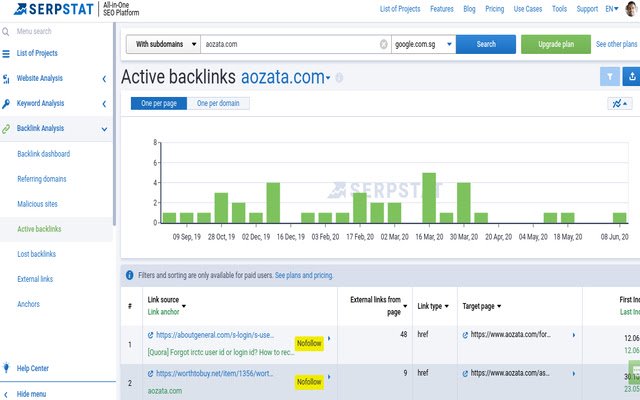Select One per domain view
This screenshot has height=400, width=640.
(x=218, y=104)
